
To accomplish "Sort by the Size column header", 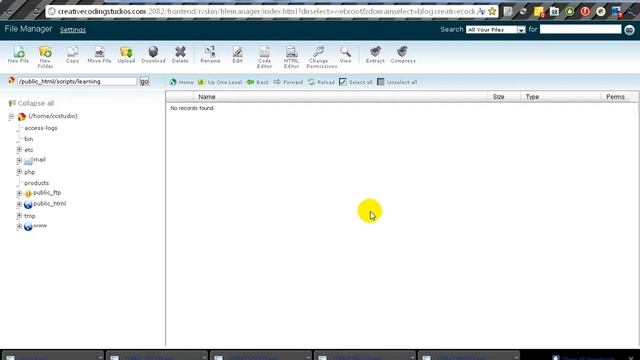I will (498, 97).
